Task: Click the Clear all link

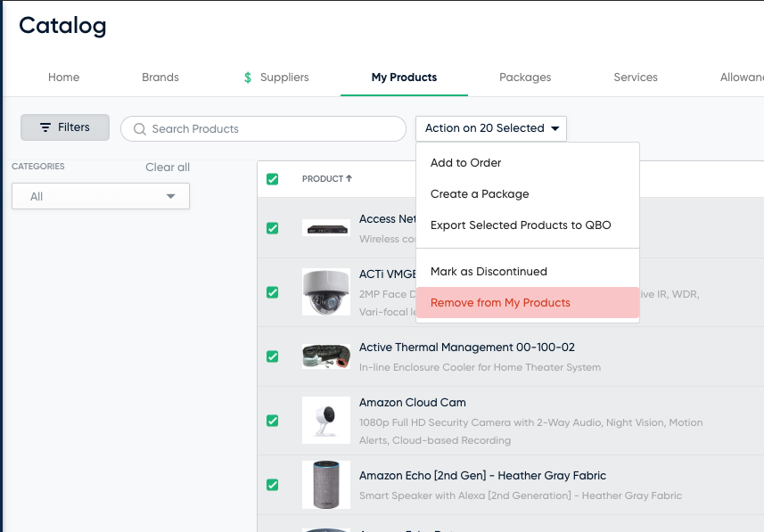Action: (168, 168)
